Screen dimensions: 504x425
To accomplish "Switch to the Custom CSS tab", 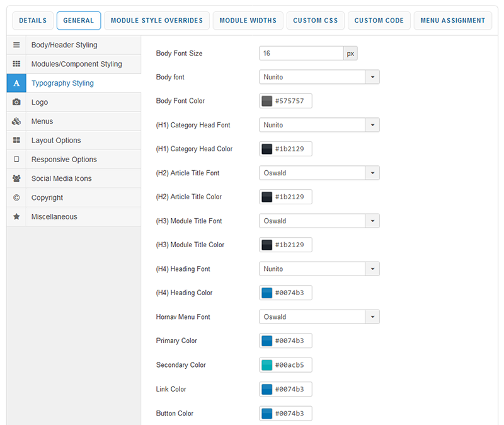I will click(x=315, y=21).
